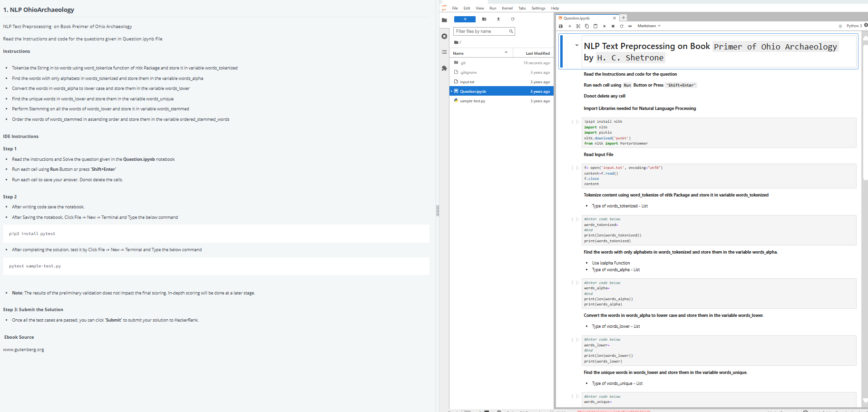Click the words_lower code cell
868x412 pixels.
[x=720, y=350]
